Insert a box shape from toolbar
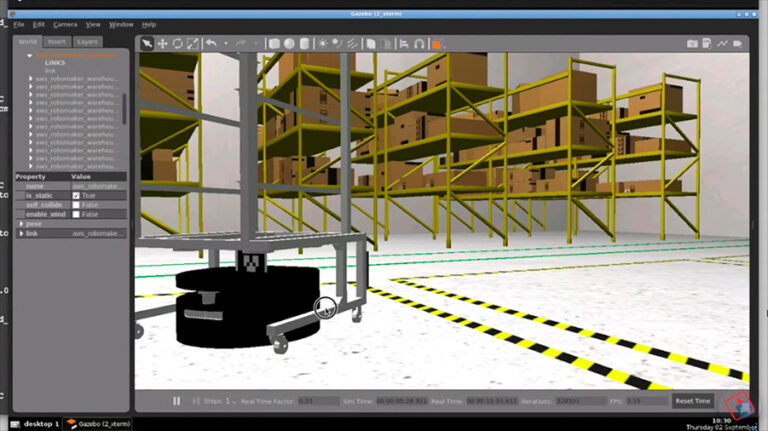 (274, 44)
